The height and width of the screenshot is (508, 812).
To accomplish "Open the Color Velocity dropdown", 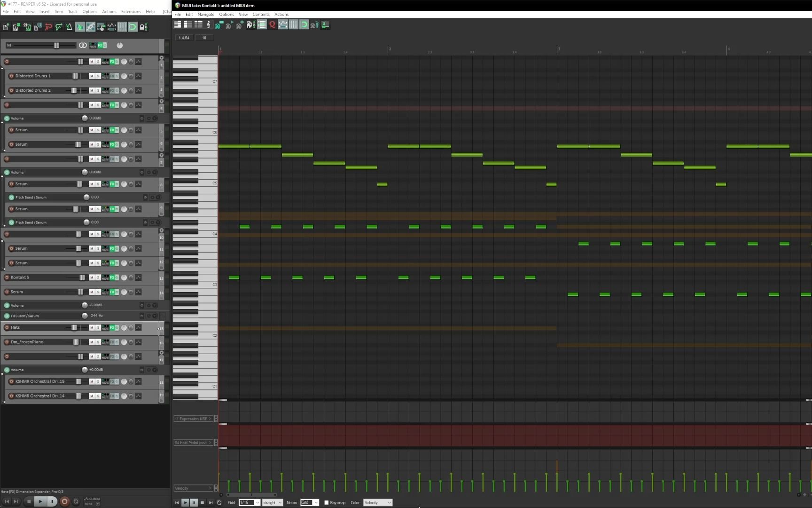I will 377,502.
